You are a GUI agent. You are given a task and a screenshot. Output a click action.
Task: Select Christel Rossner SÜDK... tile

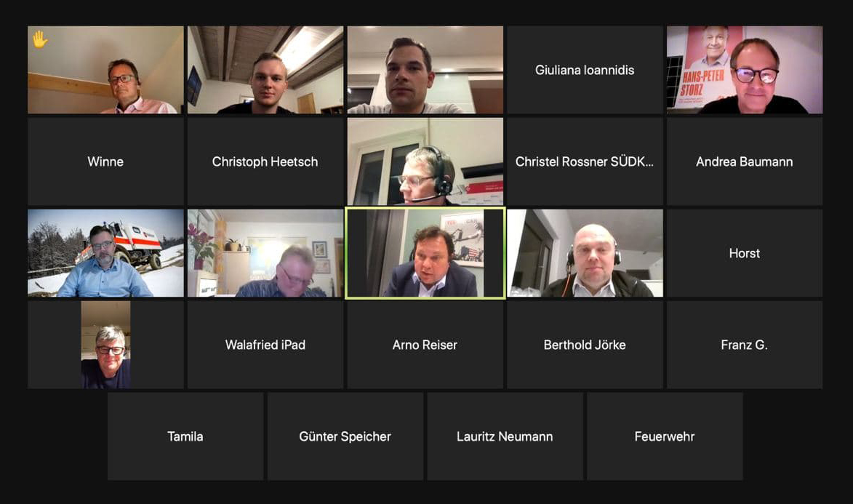click(x=585, y=161)
